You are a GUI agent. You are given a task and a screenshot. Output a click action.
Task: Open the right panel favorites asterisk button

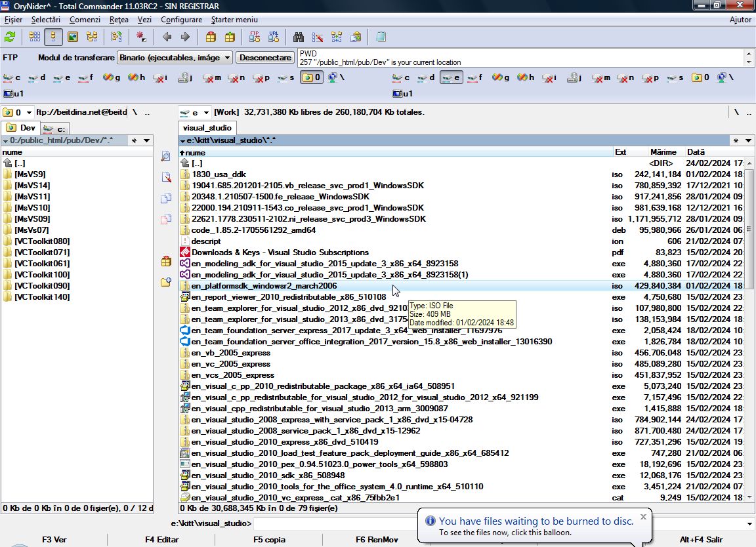(736, 141)
